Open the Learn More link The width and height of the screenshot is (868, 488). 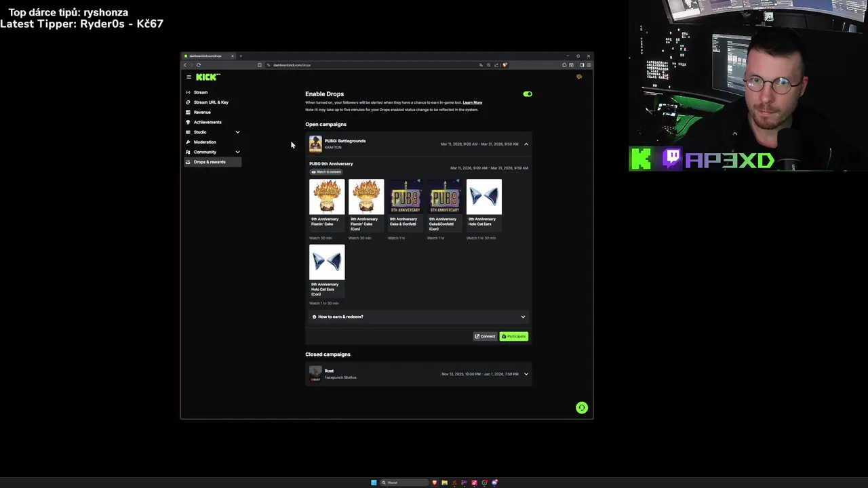pyautogui.click(x=473, y=102)
